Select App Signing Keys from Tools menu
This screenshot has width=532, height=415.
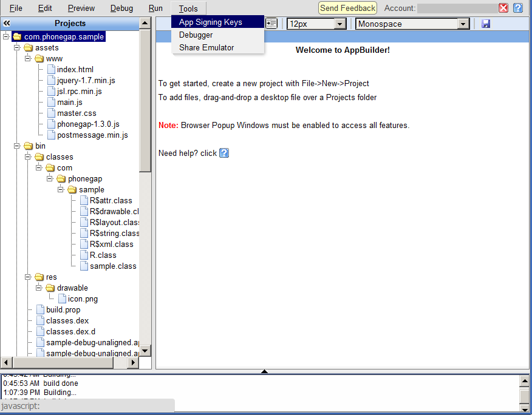(217, 22)
